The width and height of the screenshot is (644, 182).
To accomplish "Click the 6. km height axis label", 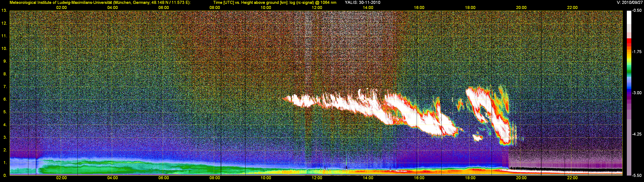I will coord(5,99).
